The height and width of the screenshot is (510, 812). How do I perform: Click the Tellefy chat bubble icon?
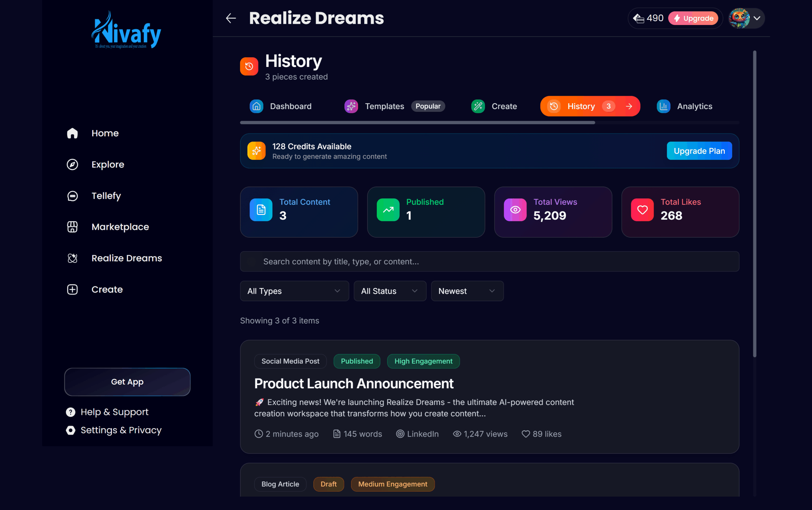click(x=72, y=196)
